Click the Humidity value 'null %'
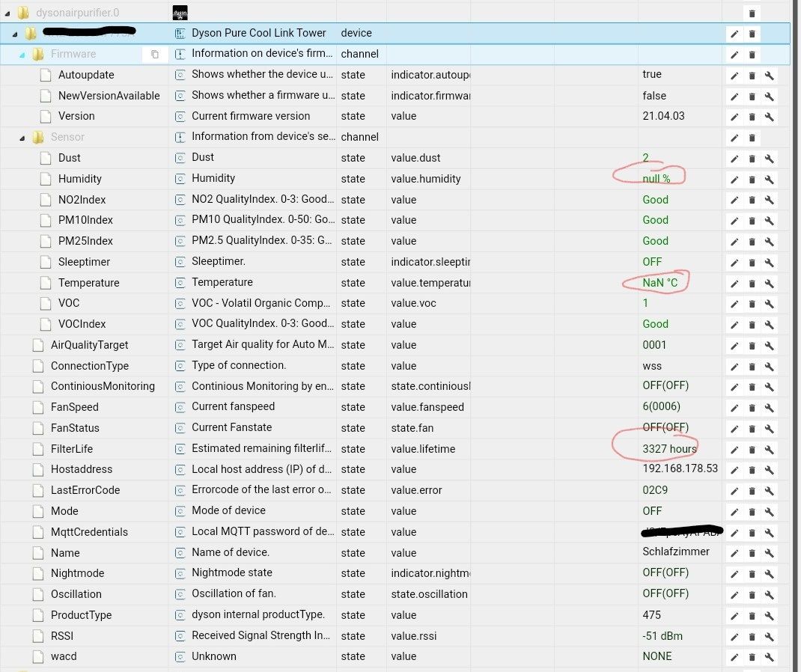The height and width of the screenshot is (672, 801). 656,179
